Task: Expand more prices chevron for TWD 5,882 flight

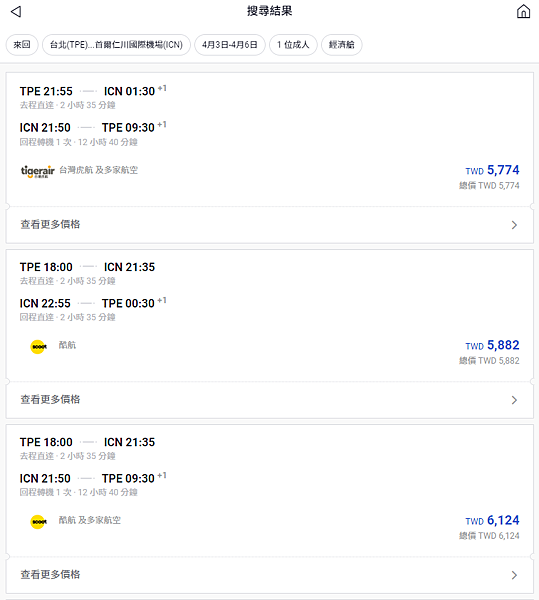Action: tap(514, 400)
